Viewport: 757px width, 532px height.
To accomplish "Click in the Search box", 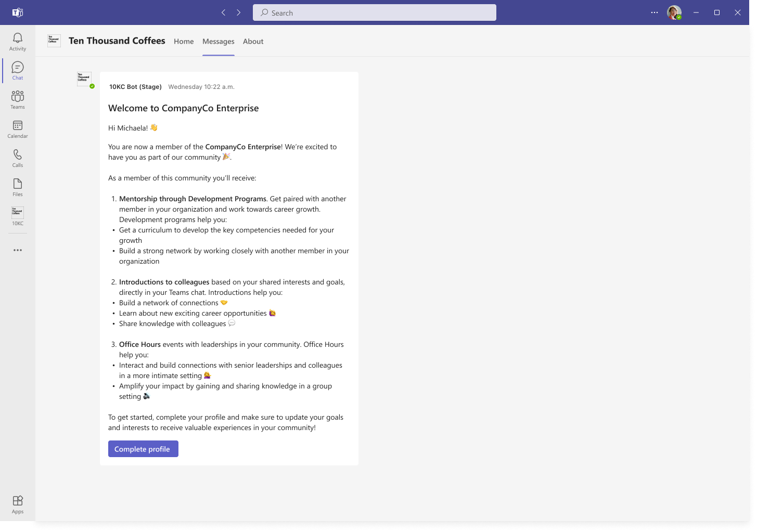I will pyautogui.click(x=375, y=12).
